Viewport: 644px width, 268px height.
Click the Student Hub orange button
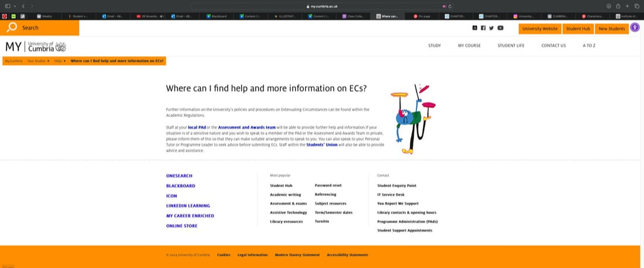[578, 29]
